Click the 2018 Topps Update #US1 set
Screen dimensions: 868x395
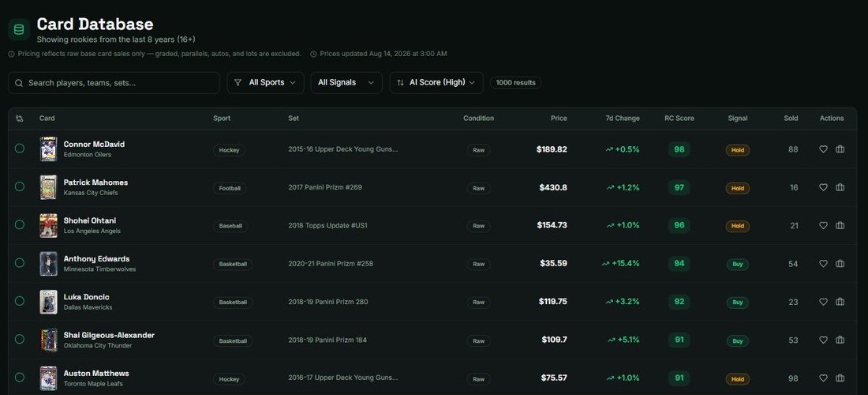(327, 225)
